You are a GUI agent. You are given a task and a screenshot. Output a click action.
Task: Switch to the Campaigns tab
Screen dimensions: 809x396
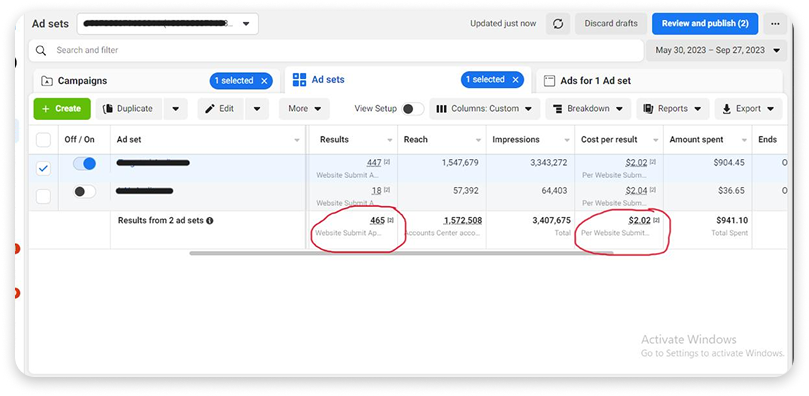(156, 81)
